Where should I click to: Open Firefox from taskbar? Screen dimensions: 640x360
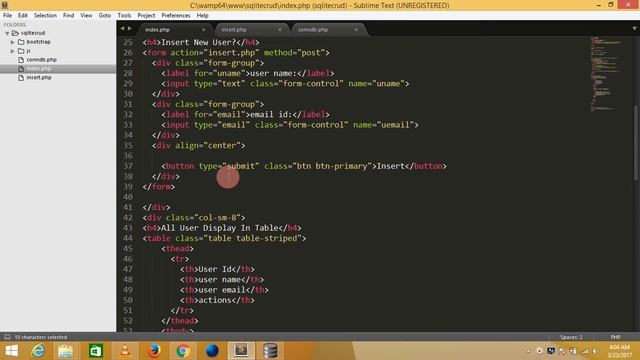pyautogui.click(x=154, y=351)
